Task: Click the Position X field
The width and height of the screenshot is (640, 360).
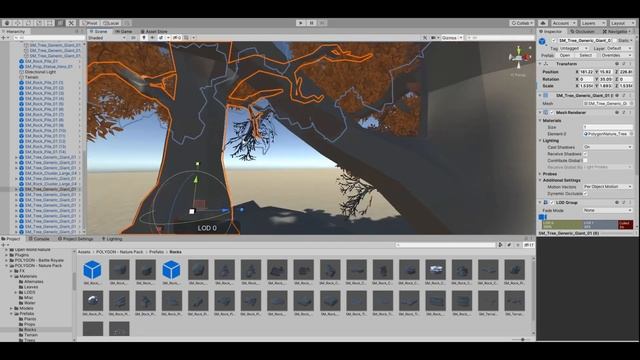Action: [587, 72]
